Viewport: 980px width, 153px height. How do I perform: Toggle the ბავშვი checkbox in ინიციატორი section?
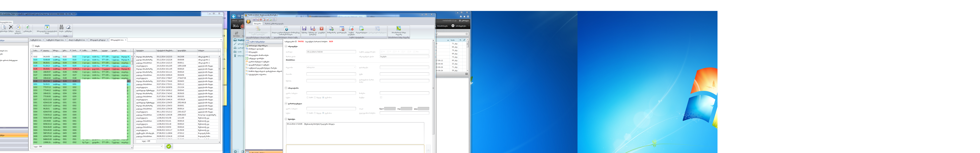(381, 97)
